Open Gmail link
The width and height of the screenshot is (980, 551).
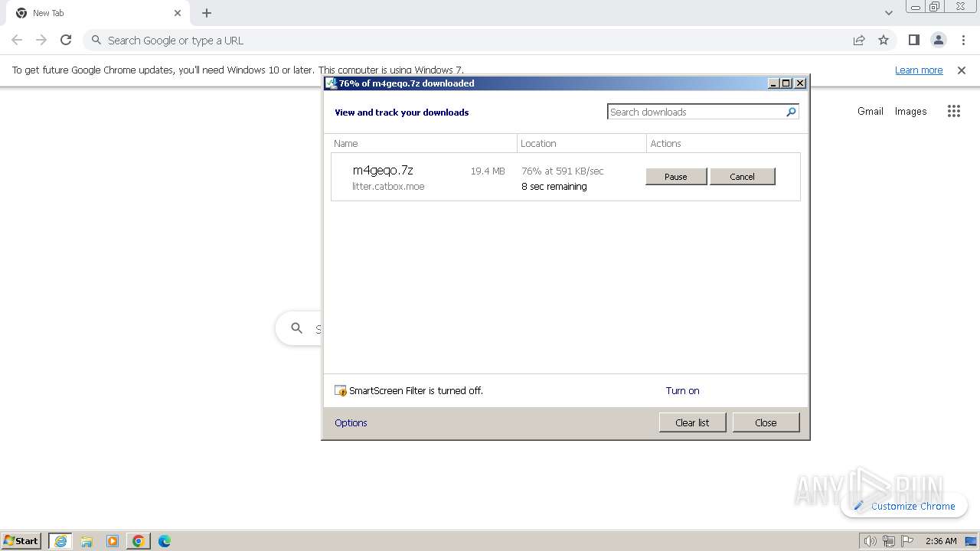871,111
